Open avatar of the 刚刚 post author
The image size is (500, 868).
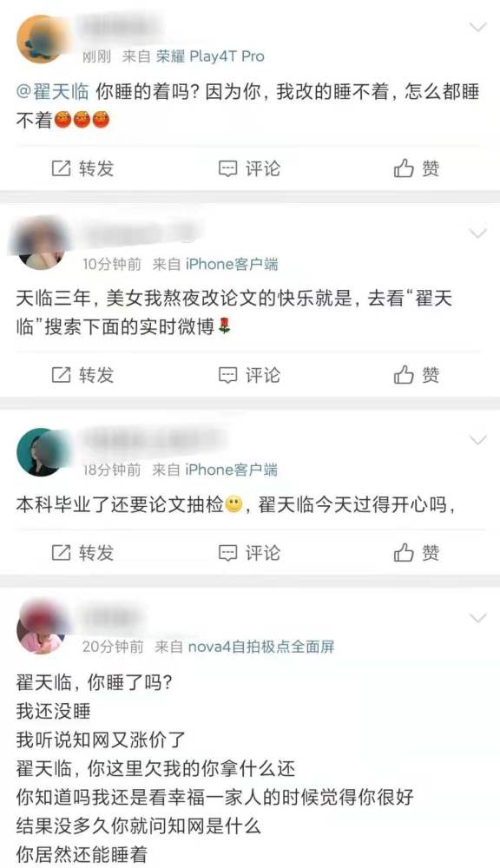[42, 39]
